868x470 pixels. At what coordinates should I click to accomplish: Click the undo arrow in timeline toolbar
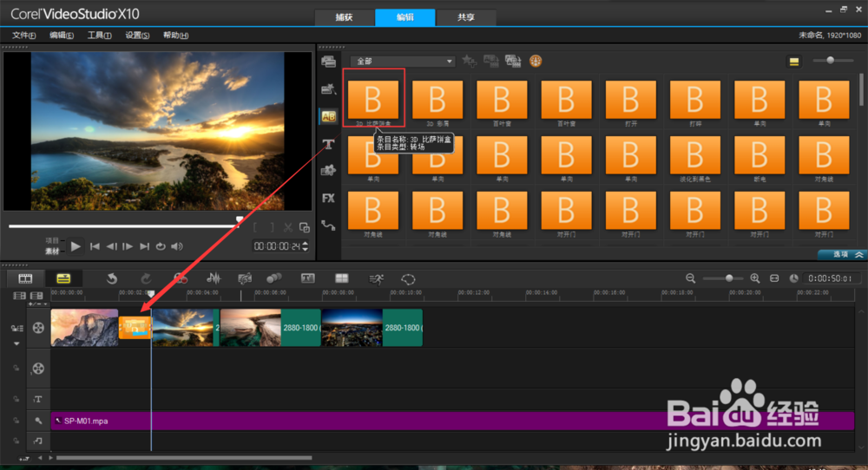coord(112,278)
